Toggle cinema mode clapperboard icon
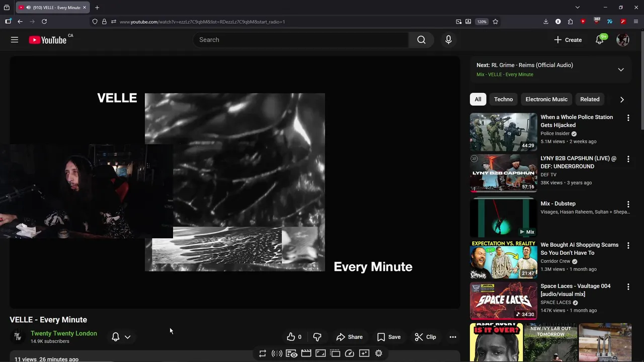The image size is (644, 362). point(306,353)
